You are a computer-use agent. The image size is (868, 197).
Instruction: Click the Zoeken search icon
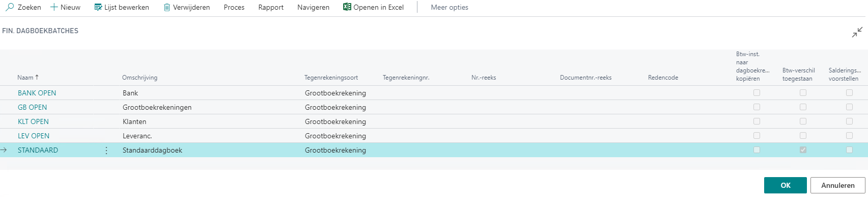9,7
